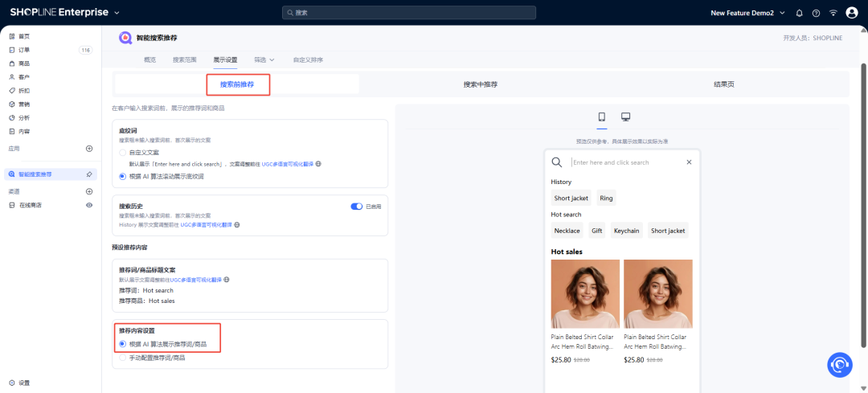Open the 展示设置 tab
868x393 pixels.
point(225,59)
